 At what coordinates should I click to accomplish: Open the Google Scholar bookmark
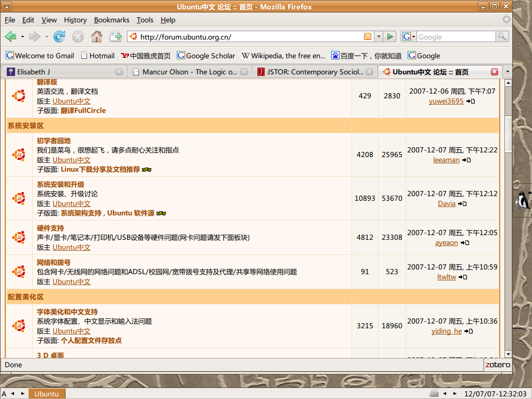[206, 56]
